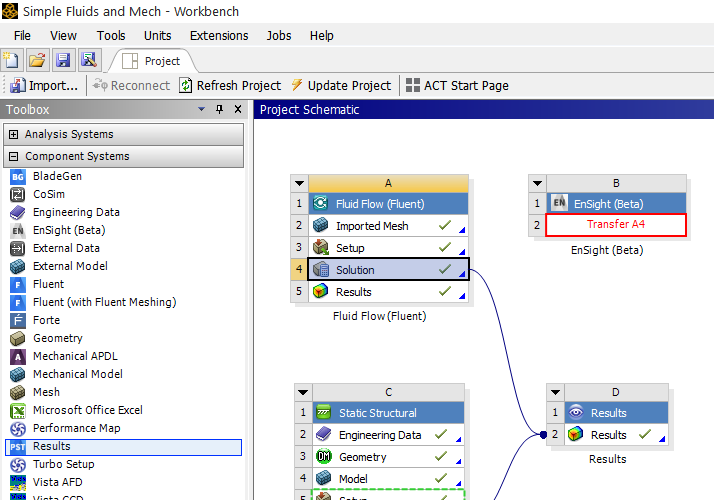Click the Results cell in system A
The height and width of the screenshot is (500, 714).
click(388, 292)
